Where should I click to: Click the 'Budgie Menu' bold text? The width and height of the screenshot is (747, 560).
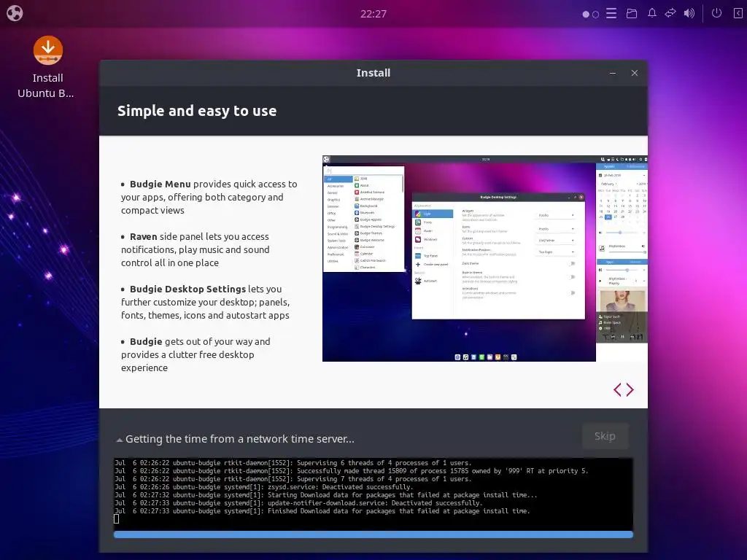(160, 184)
